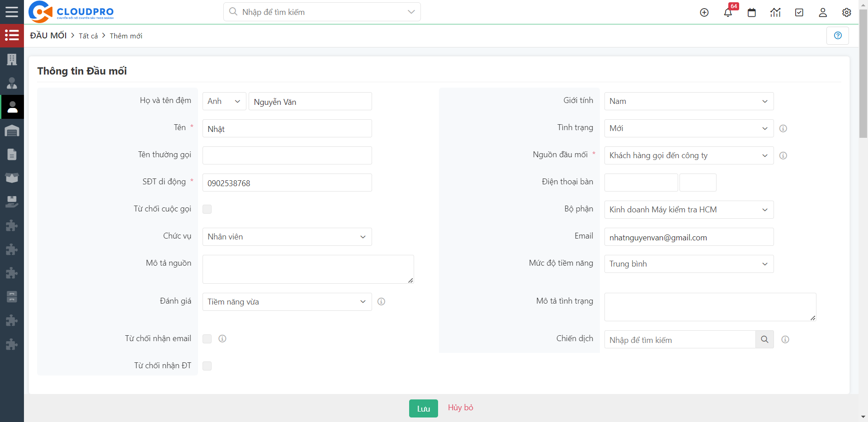Click info icon beside Từ chối nhận email
The image size is (868, 422).
tap(222, 338)
